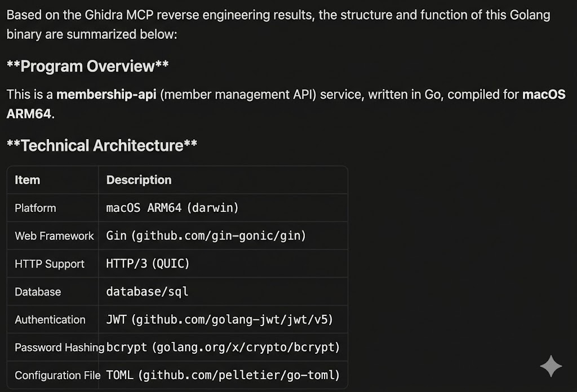Click the Configuration File row label
Image resolution: width=577 pixels, height=392 pixels.
point(57,376)
